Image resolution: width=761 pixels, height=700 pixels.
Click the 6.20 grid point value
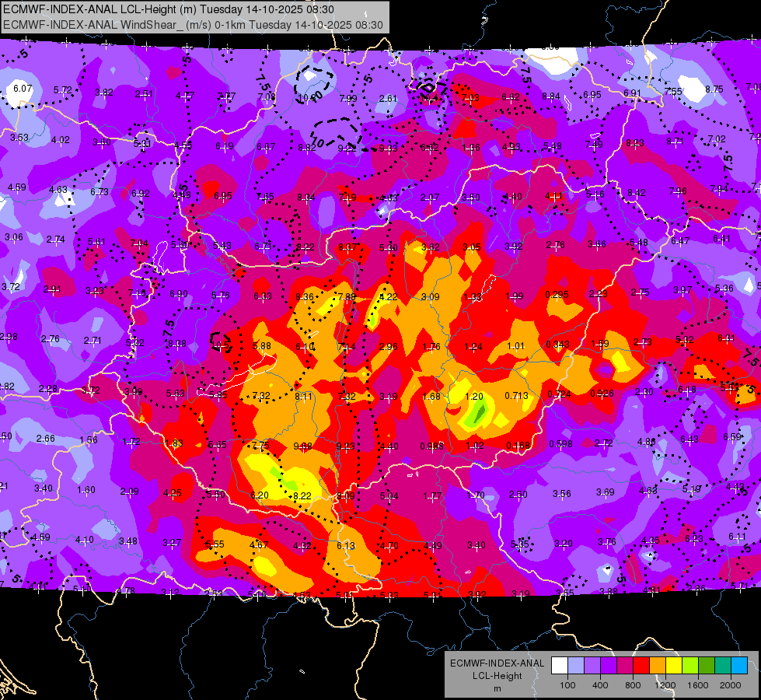(259, 495)
